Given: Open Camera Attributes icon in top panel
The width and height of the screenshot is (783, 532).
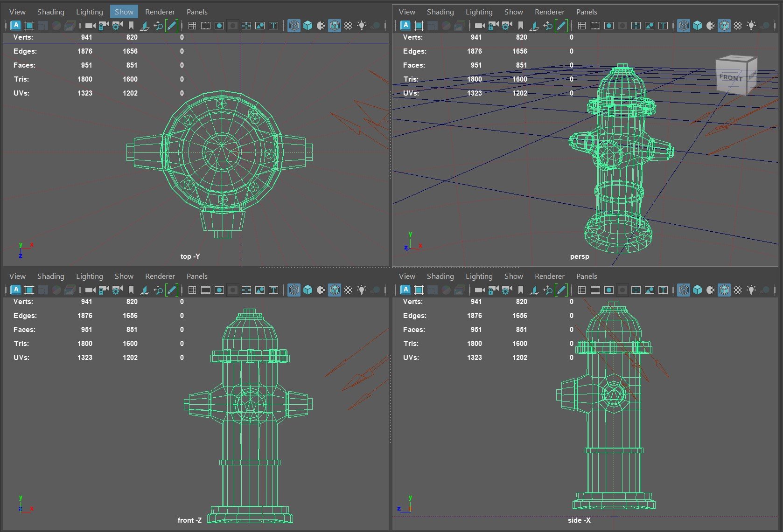Looking at the screenshot, I should (x=117, y=26).
